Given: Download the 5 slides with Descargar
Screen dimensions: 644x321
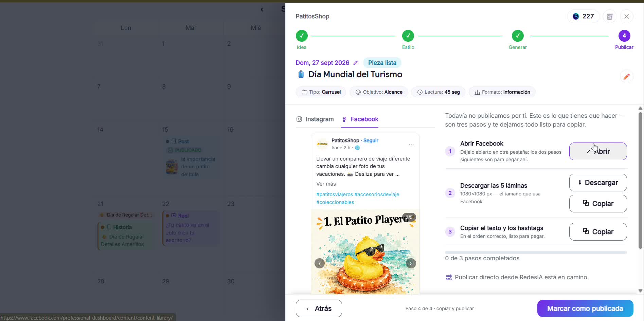Looking at the screenshot, I should (598, 183).
